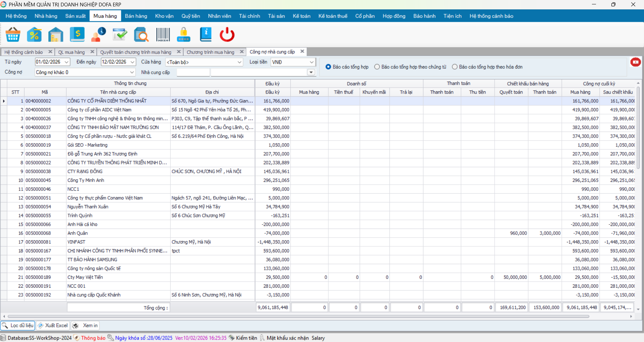This screenshot has height=342, width=644.
Task: Click the Xuất Excel button
Action: (x=53, y=325)
